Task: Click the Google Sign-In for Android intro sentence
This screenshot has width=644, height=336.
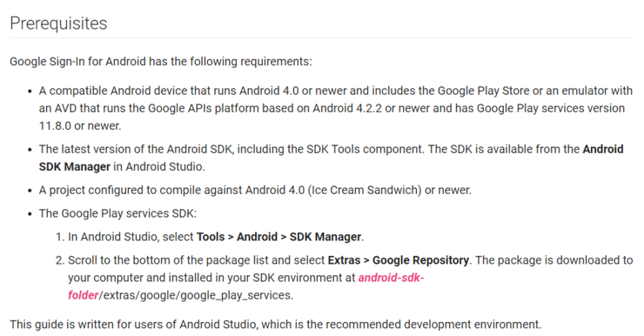Action: (x=161, y=62)
